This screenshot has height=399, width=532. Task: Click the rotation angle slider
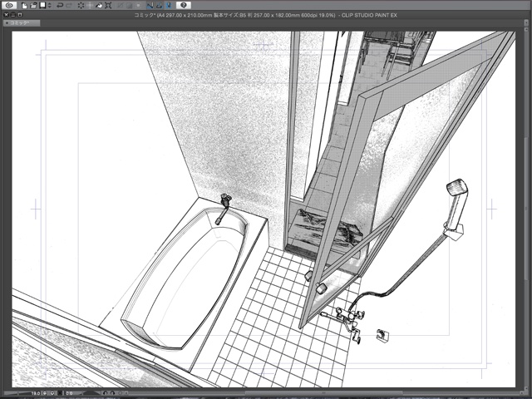point(91,393)
